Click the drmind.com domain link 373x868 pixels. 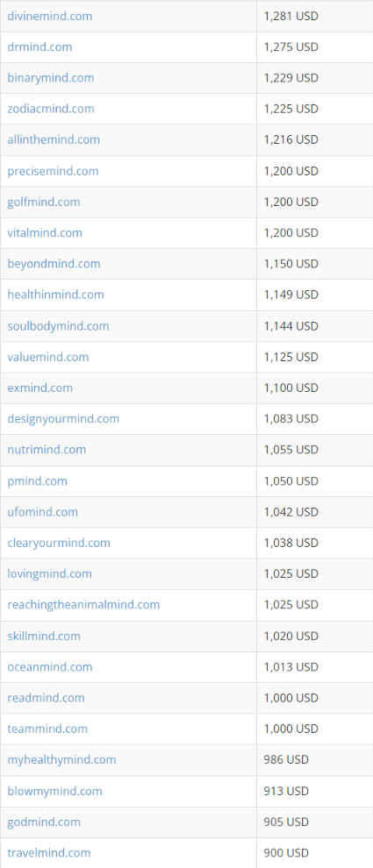pos(39,47)
